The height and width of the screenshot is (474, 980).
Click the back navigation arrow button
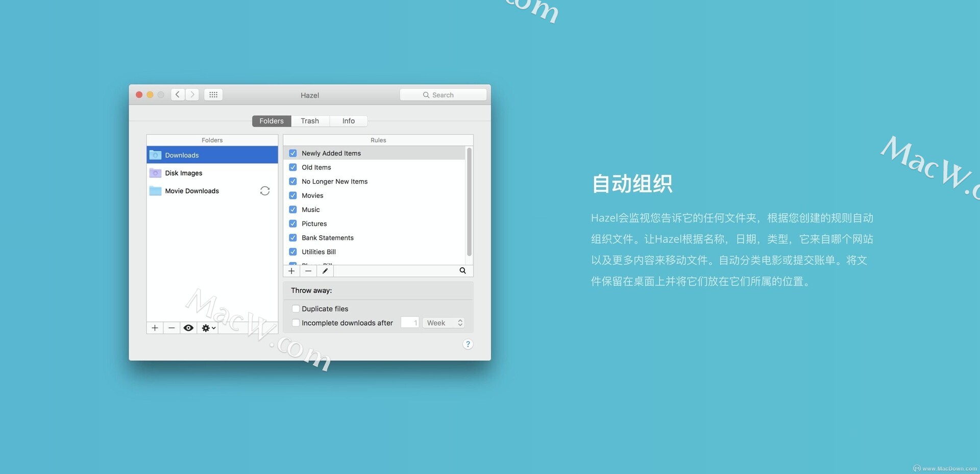(x=178, y=95)
